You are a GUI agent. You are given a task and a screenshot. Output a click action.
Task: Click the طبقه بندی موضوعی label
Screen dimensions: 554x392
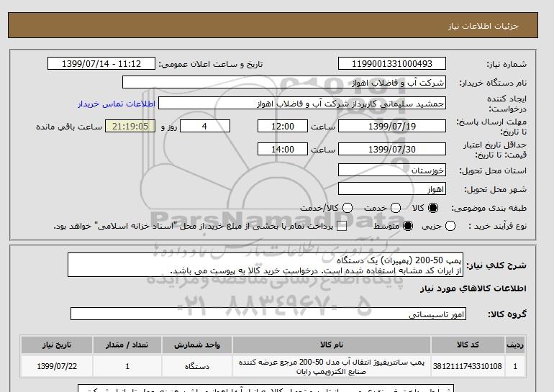click(x=489, y=209)
